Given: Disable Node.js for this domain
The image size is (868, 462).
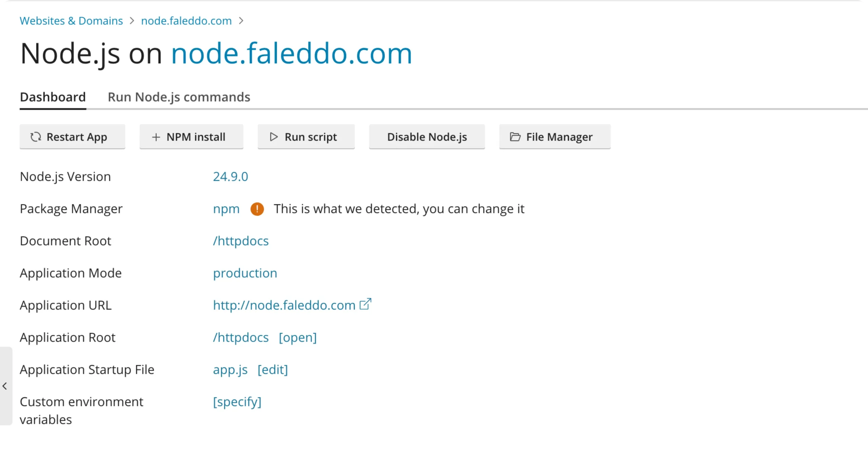Looking at the screenshot, I should (x=427, y=137).
